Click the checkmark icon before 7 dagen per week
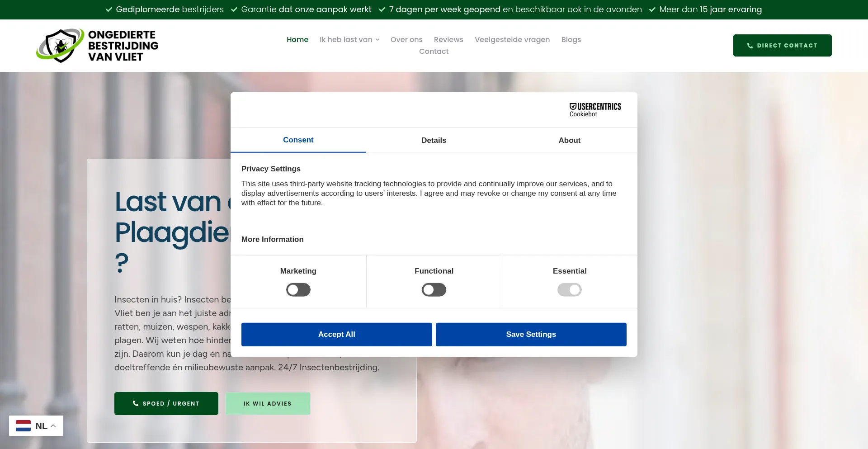This screenshot has height=449, width=868. 382,9
